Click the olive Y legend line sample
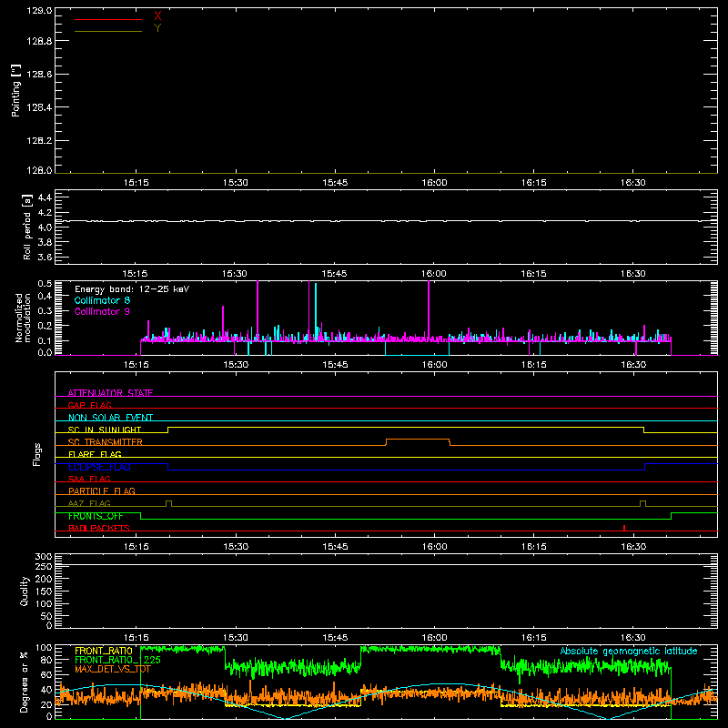 tap(108, 31)
